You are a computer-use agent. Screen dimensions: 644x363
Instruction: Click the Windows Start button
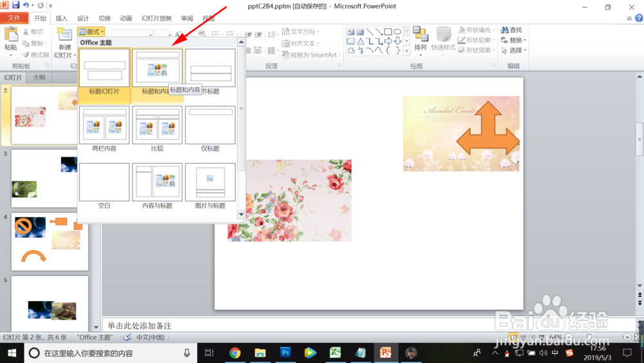tap(12, 353)
